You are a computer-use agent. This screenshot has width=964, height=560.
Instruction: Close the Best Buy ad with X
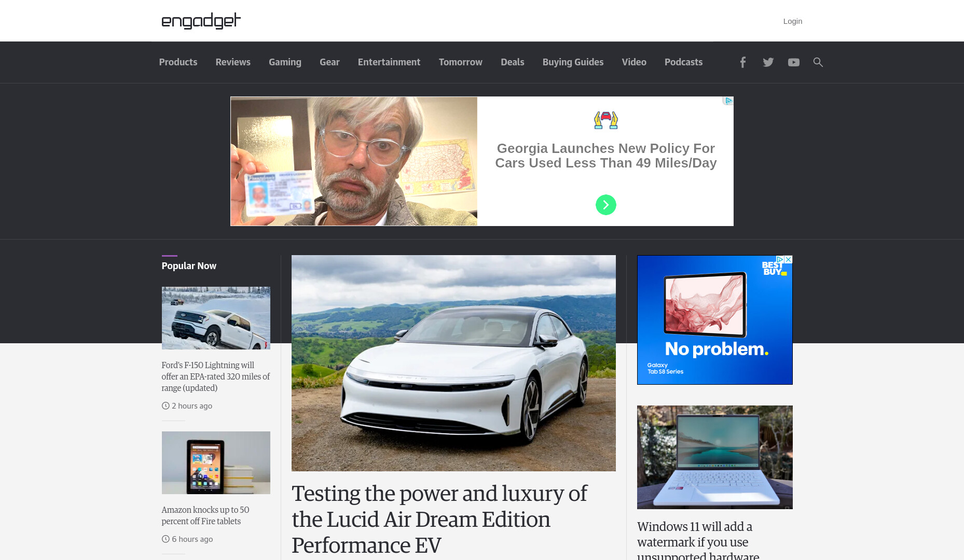click(x=788, y=259)
